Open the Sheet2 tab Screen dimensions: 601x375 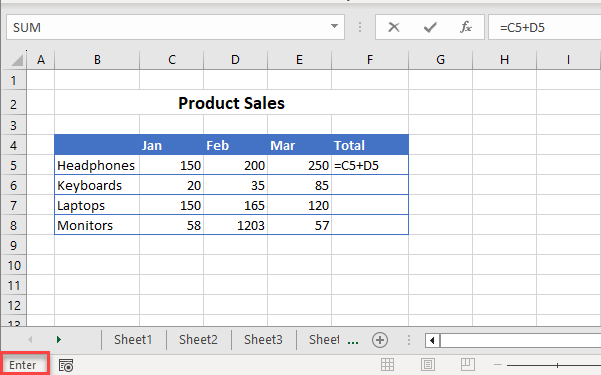click(198, 340)
